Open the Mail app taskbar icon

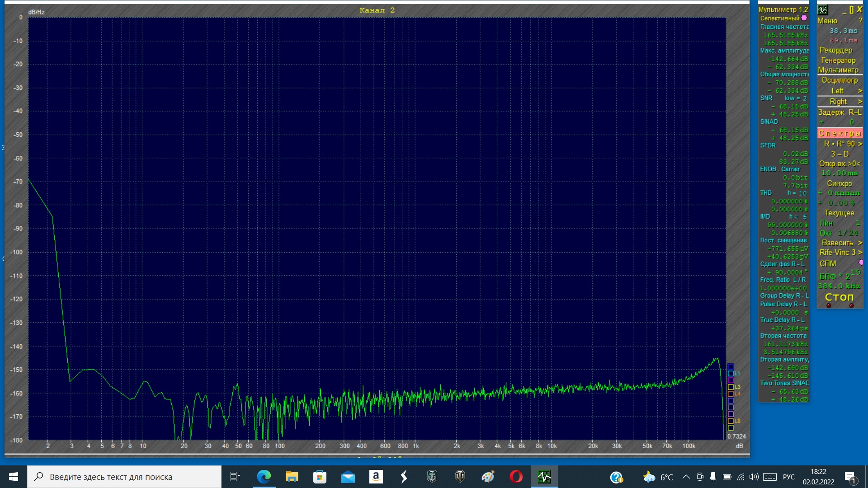tap(348, 477)
